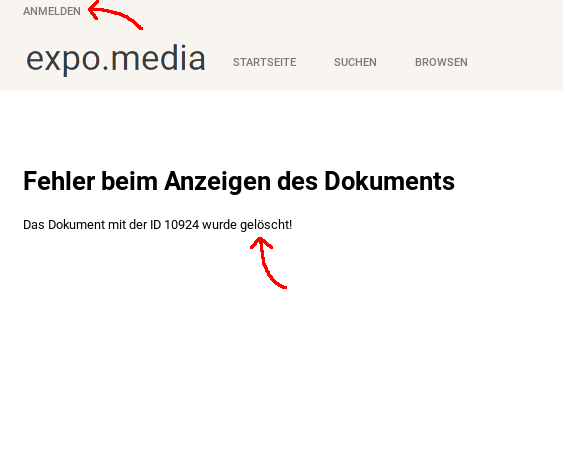563x466 pixels.
Task: Go to the STARTSEITE menu item
Action: click(265, 62)
